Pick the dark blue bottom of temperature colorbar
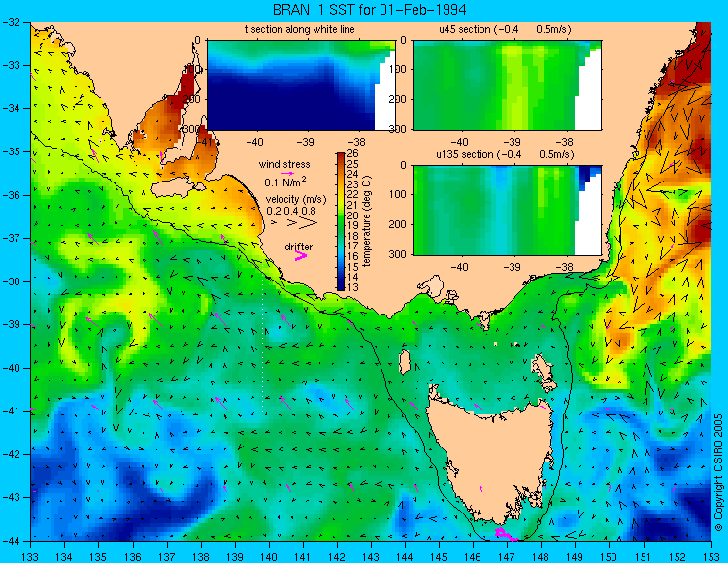Viewport: 728px width, 563px height. [x=341, y=286]
